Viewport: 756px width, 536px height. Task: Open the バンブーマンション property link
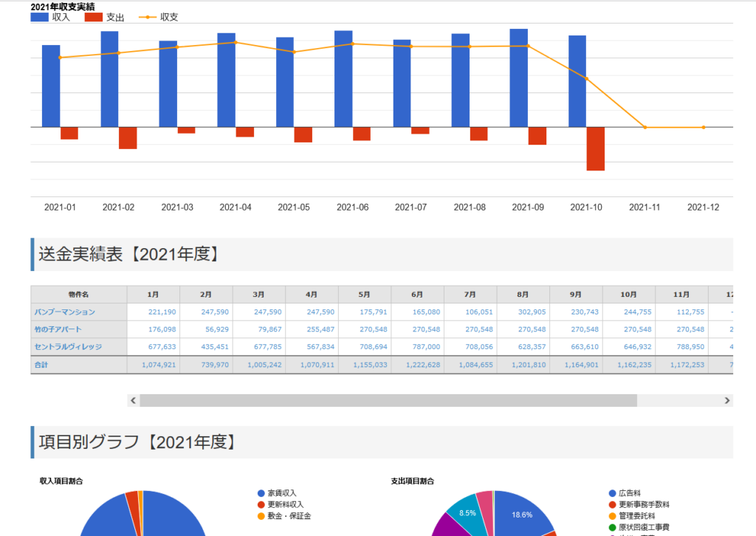pyautogui.click(x=65, y=312)
